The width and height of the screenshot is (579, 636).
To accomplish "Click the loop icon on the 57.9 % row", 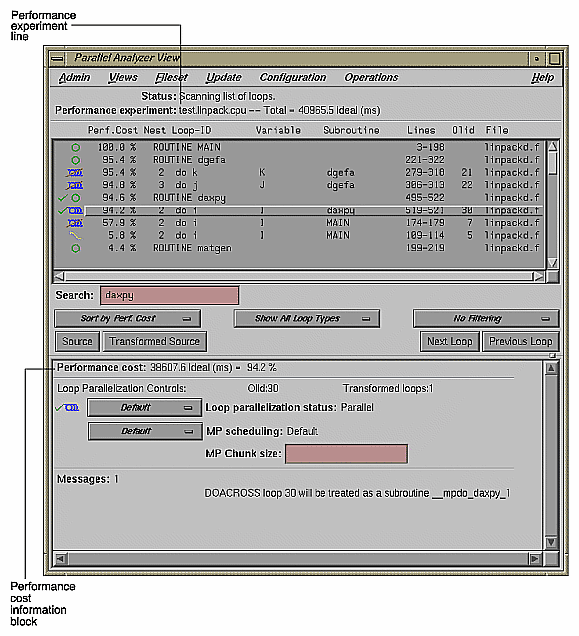I will click(x=75, y=223).
